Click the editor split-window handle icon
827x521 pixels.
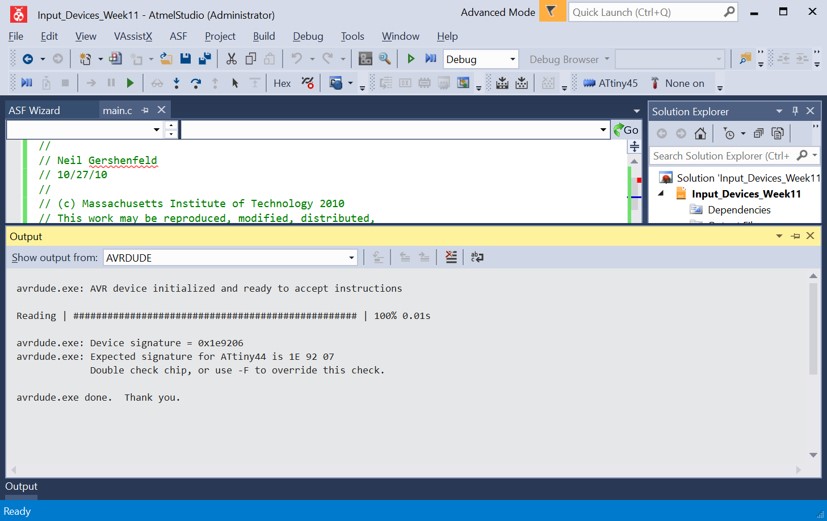click(634, 146)
